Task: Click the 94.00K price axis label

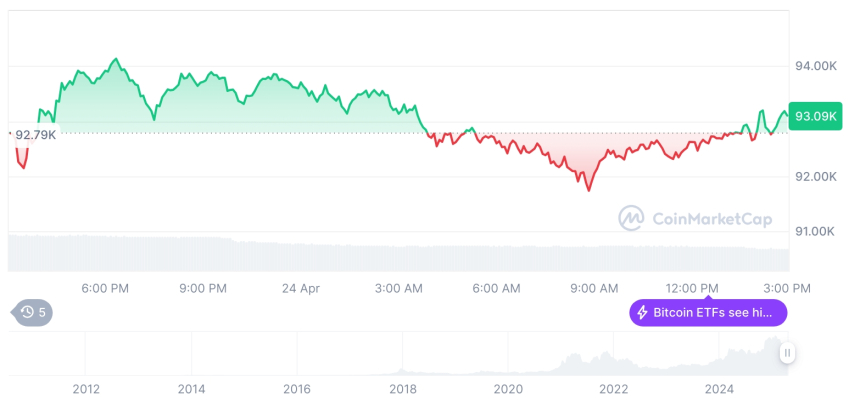Action: [x=815, y=66]
